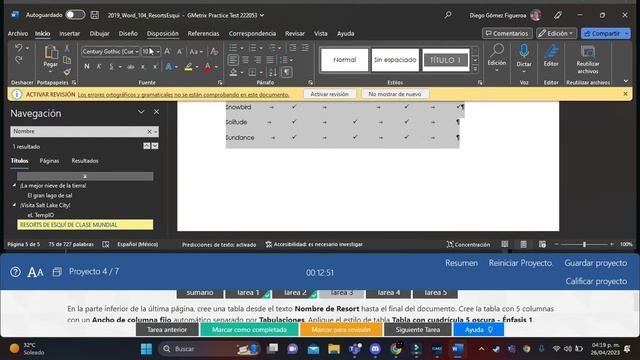
Task: Open the Accesibilidad status bar check
Action: point(313,244)
